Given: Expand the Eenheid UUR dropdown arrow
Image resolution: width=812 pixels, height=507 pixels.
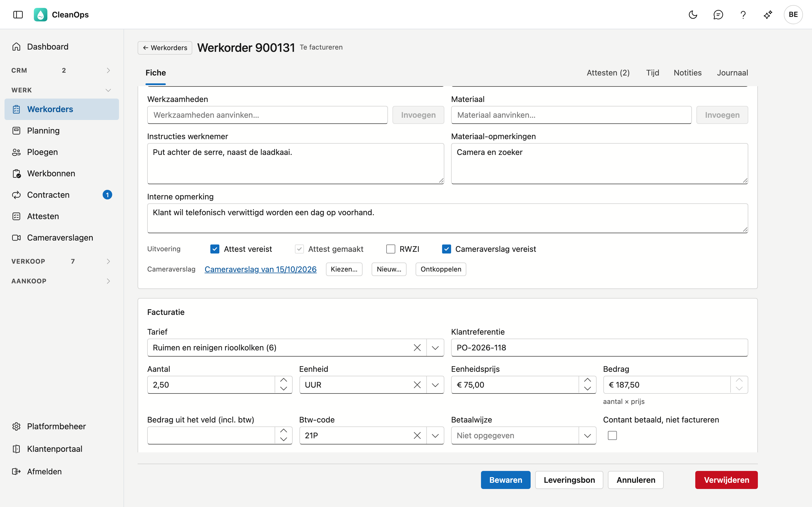Looking at the screenshot, I should pyautogui.click(x=435, y=384).
